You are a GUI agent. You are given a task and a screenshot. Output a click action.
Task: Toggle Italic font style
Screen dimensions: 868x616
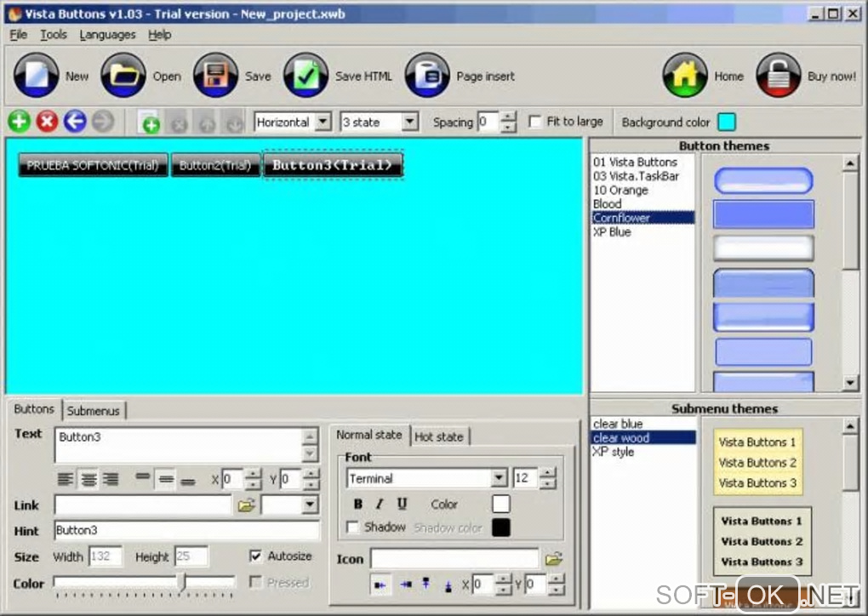click(380, 504)
